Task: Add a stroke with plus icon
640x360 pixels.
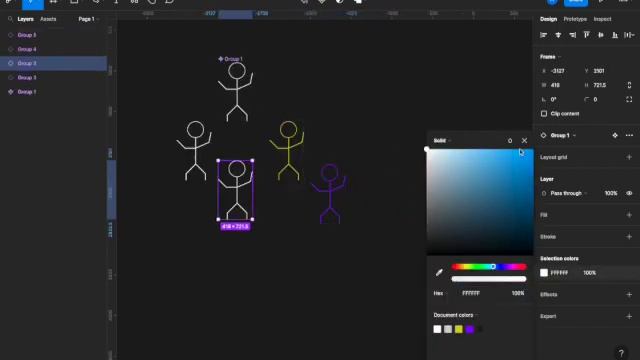Action: pyautogui.click(x=629, y=237)
